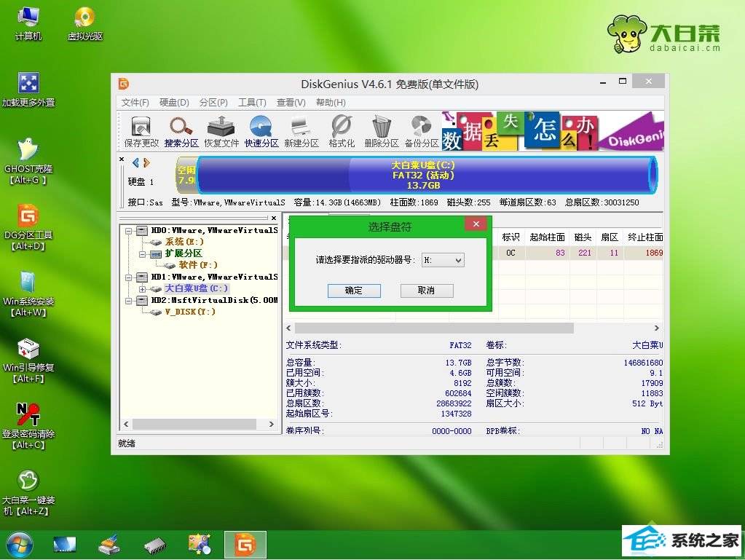Open the Computer (计算机) desktop icon
The height and width of the screenshot is (560, 745).
pos(28,24)
